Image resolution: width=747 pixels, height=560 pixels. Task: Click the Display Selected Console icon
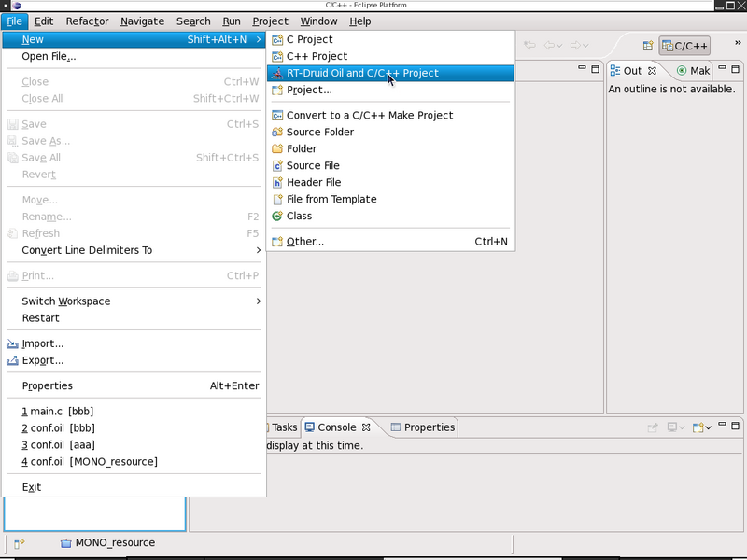(x=672, y=427)
